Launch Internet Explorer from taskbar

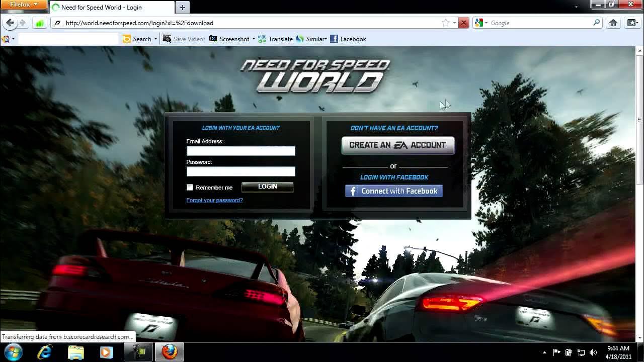45,352
